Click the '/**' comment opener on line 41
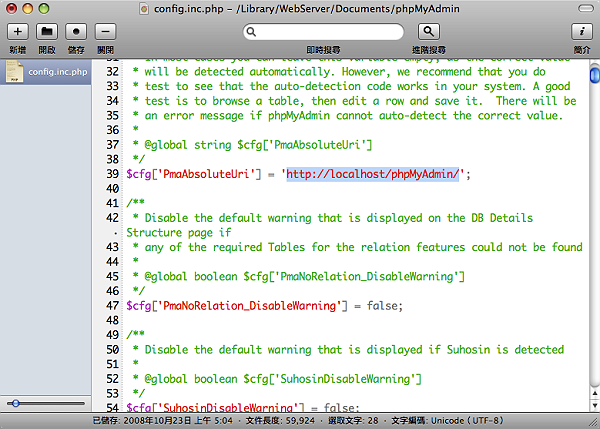Image resolution: width=600 pixels, height=429 pixels. coord(135,203)
